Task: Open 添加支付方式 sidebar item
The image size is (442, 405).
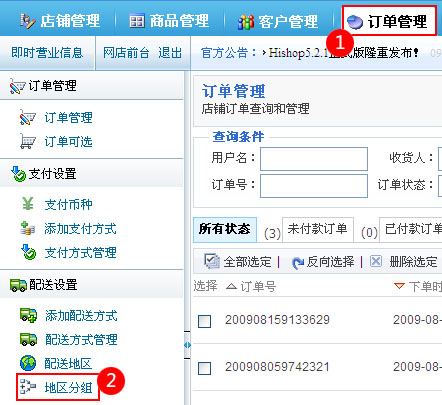Action: [81, 229]
